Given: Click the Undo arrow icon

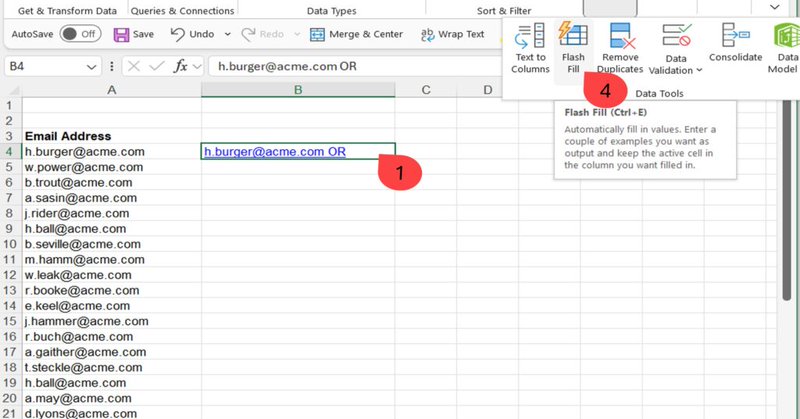Looking at the screenshot, I should 177,34.
